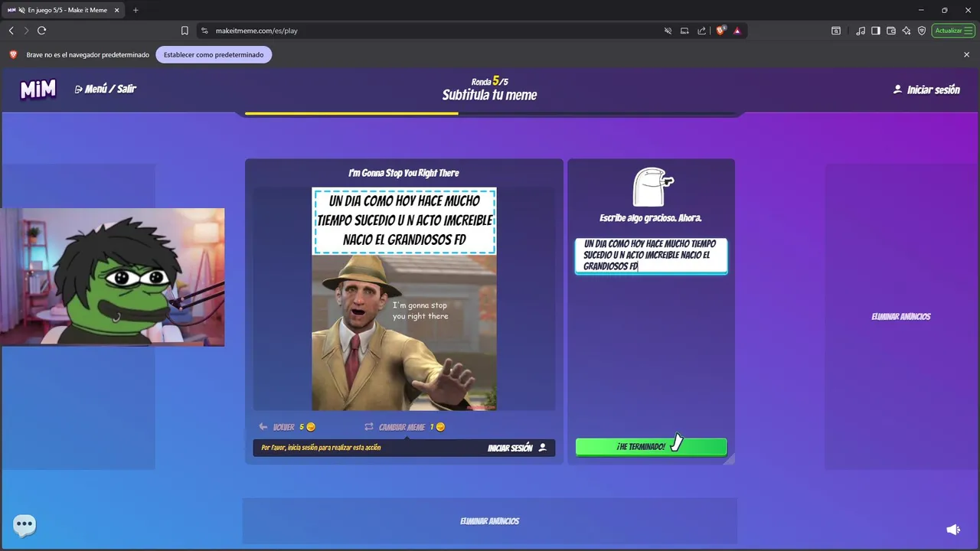Open the music note playlist icon
980x551 pixels.
pyautogui.click(x=861, y=31)
